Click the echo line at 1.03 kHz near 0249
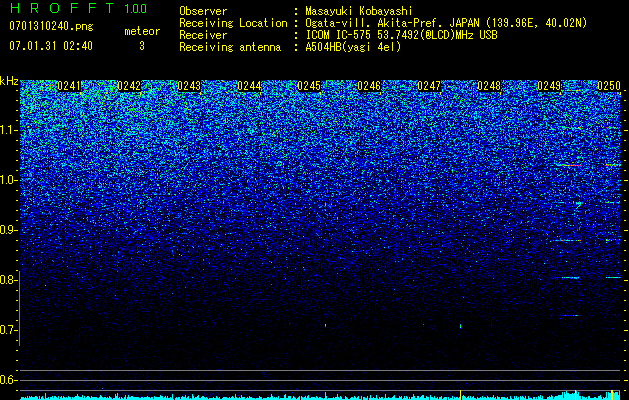 569,165
